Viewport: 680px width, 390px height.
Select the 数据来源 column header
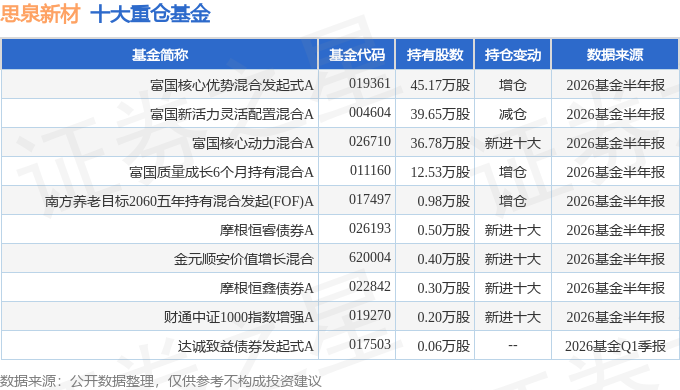point(615,55)
